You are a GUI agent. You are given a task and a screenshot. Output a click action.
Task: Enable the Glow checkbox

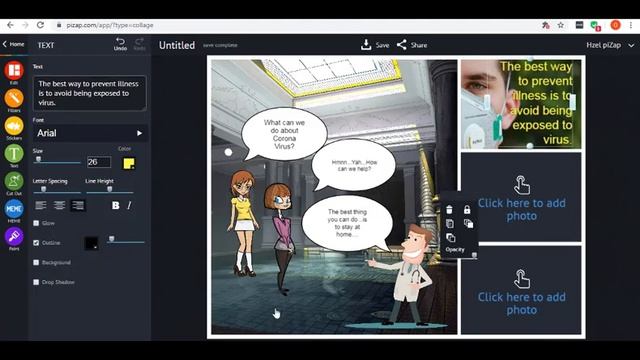coord(36,223)
